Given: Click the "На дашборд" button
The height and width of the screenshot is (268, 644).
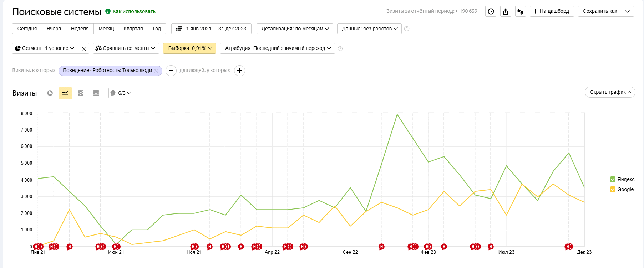Looking at the screenshot, I should [x=552, y=11].
